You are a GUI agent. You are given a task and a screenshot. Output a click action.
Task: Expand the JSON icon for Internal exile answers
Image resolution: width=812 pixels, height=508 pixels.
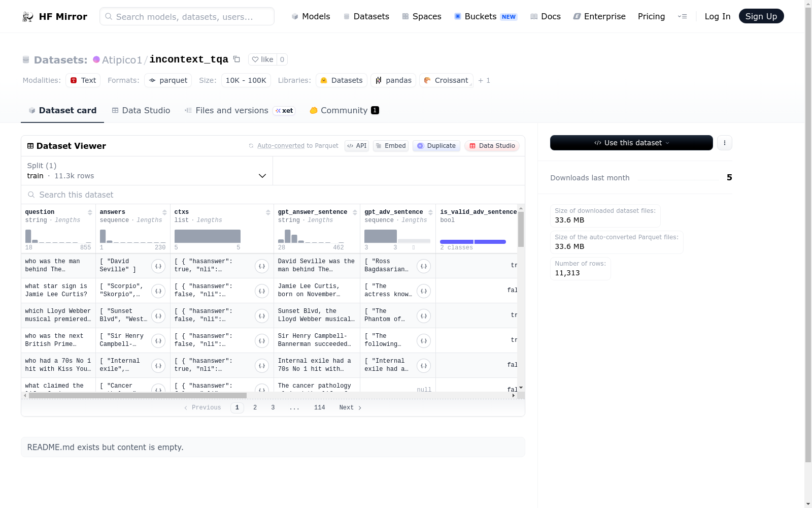coord(158,365)
